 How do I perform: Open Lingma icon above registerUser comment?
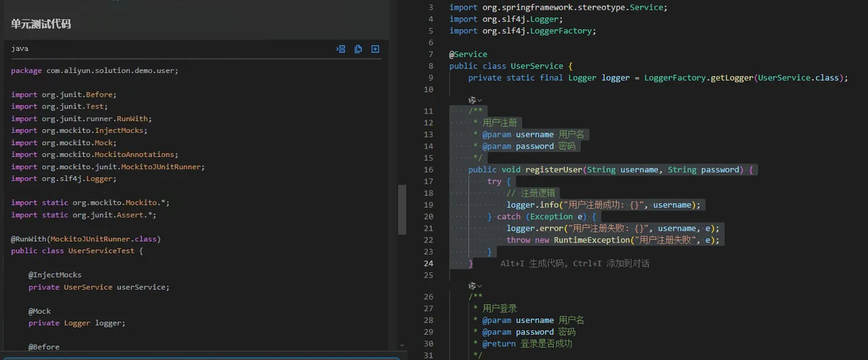pos(472,100)
